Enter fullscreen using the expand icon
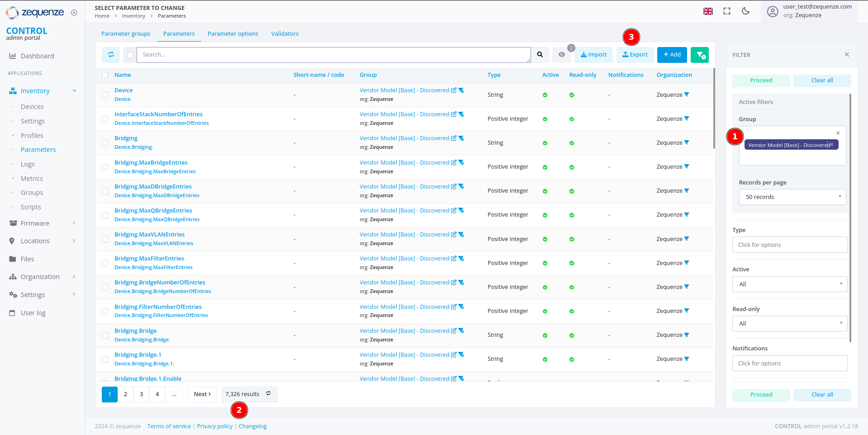 point(727,11)
